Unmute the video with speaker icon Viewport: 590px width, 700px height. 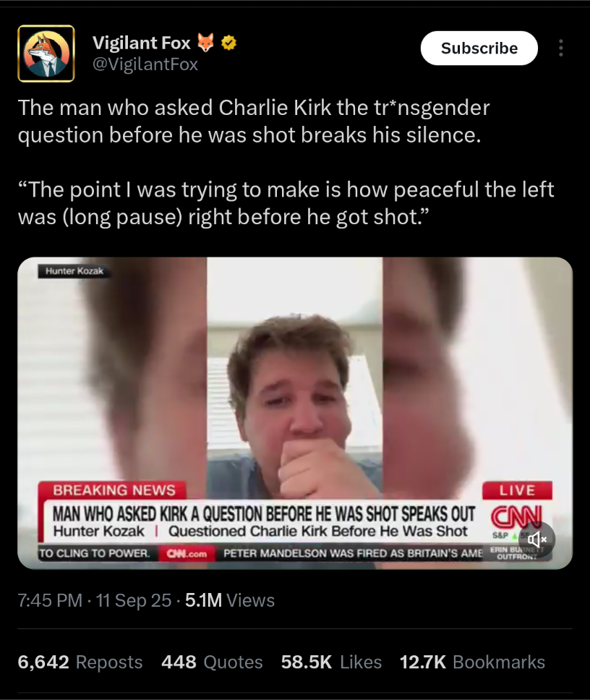537,539
